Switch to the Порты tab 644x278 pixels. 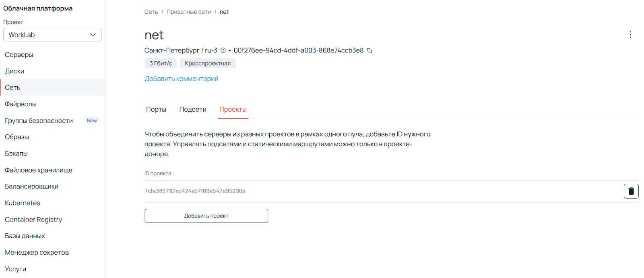pyautogui.click(x=156, y=110)
